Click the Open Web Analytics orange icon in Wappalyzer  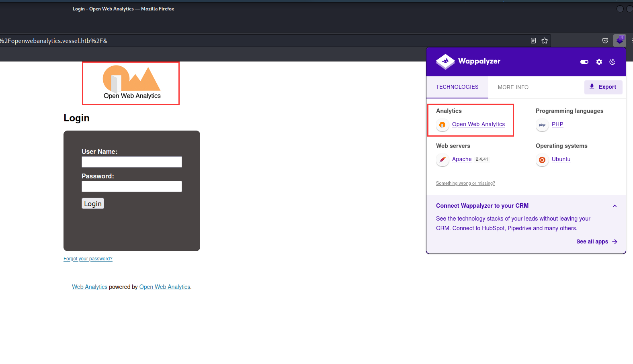coord(442,125)
